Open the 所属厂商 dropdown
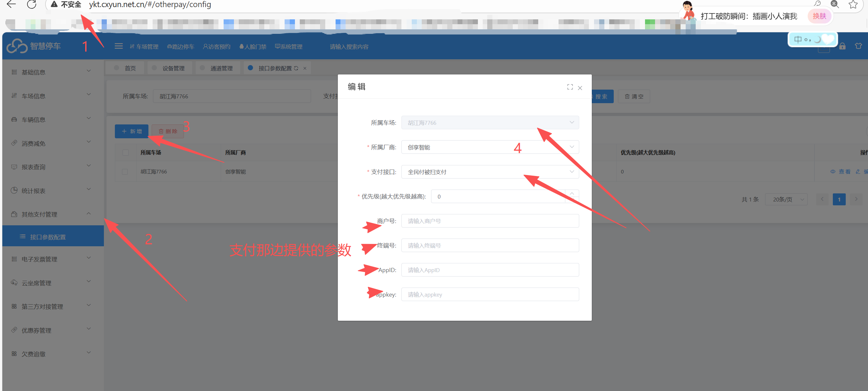Screen dimensions: 868x391 tap(490, 147)
